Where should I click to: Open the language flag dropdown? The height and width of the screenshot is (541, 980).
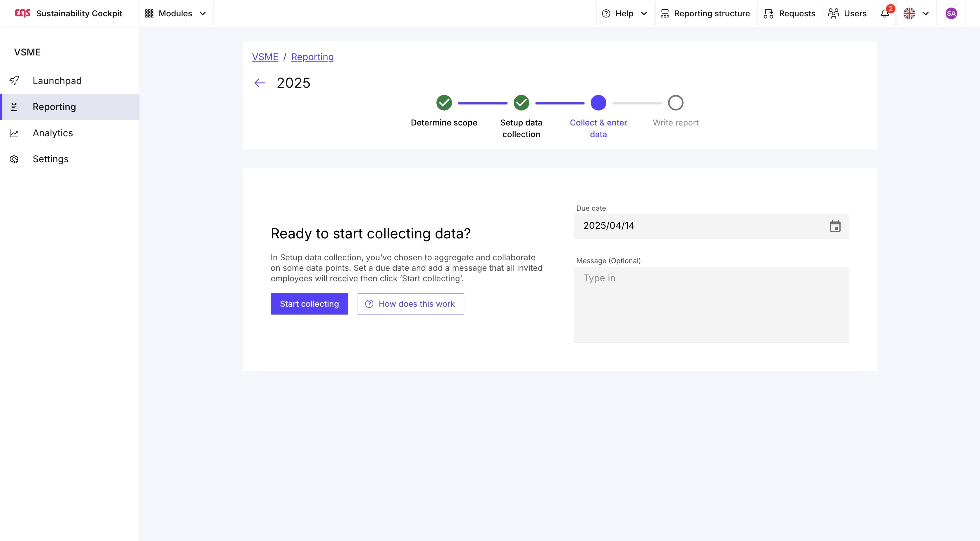click(916, 14)
